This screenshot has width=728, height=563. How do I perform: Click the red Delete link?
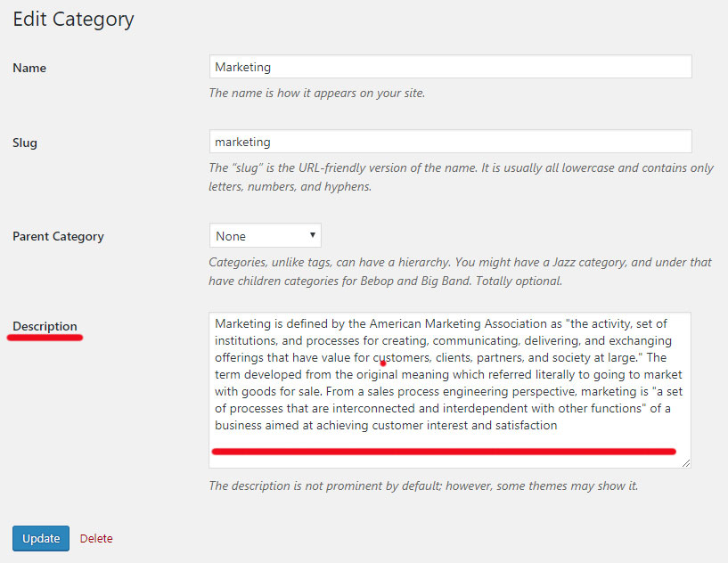96,538
